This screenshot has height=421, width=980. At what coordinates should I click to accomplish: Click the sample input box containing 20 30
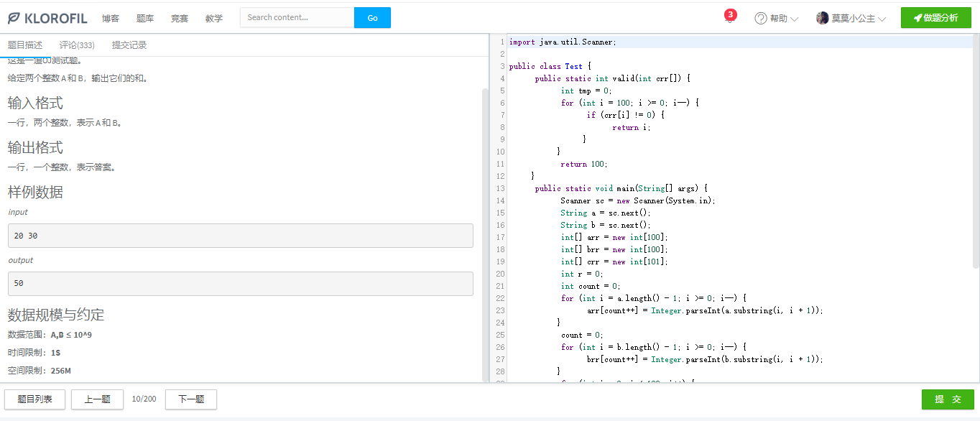point(241,236)
